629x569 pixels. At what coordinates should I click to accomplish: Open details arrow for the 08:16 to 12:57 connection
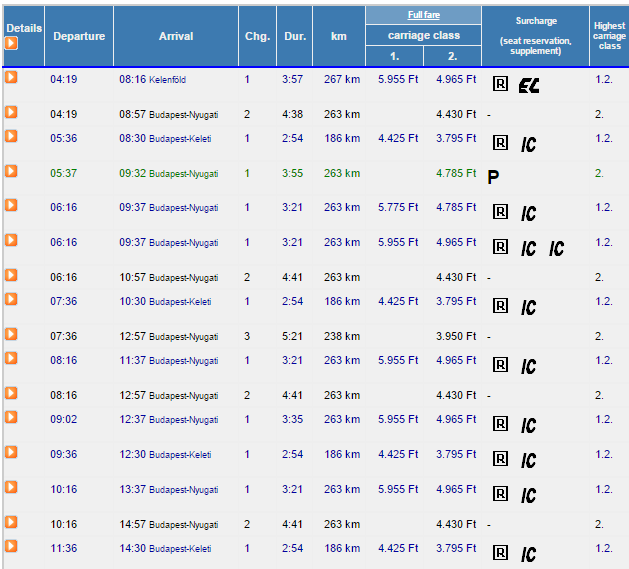[x=11, y=393]
